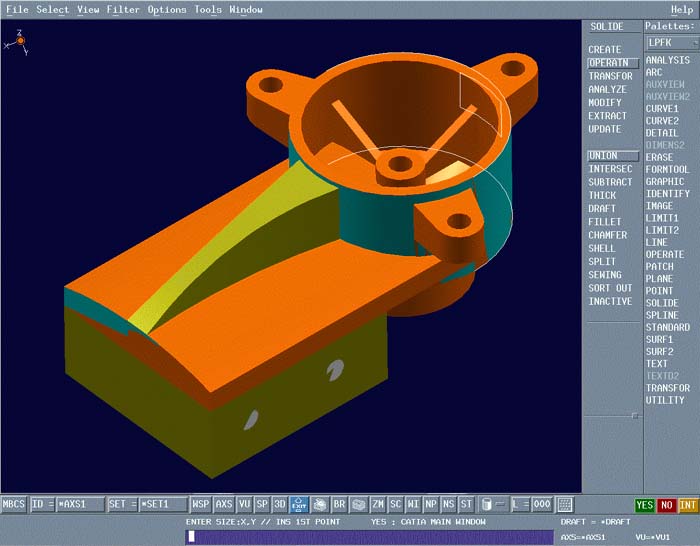The image size is (700, 546).
Task: Click the BR button in bottom toolbar
Action: (x=339, y=505)
